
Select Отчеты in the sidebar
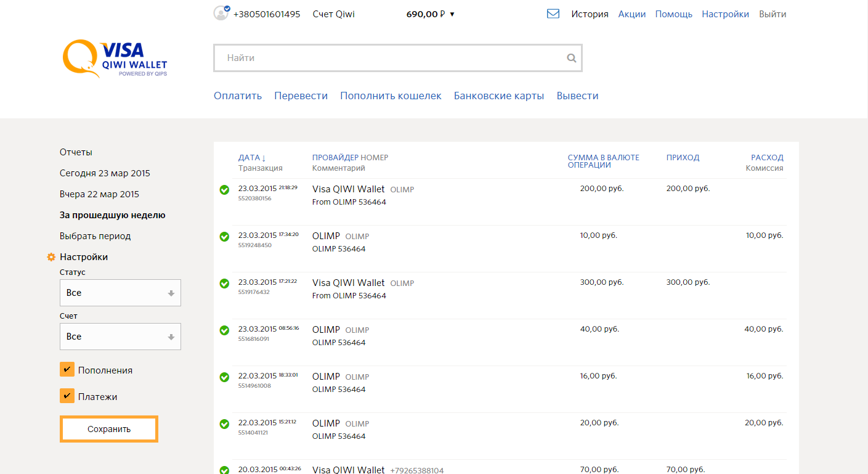pyautogui.click(x=76, y=152)
